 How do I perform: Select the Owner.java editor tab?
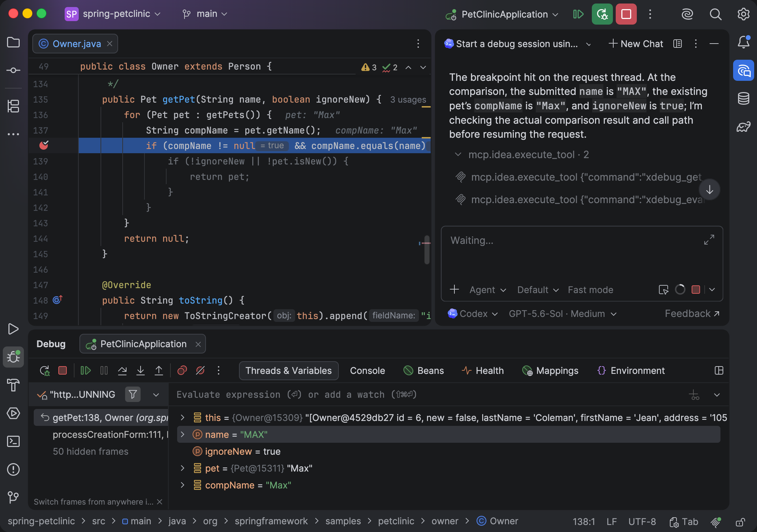(75, 44)
